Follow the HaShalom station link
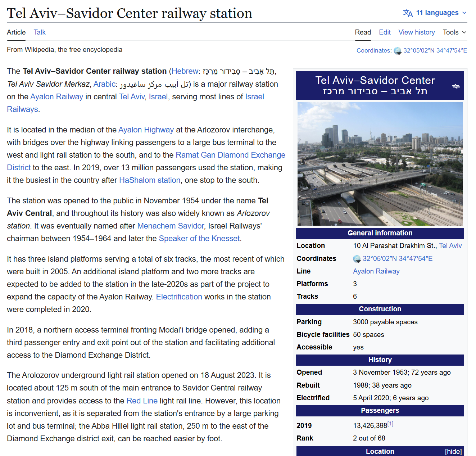Viewport: 476px width, 456px height. (150, 180)
